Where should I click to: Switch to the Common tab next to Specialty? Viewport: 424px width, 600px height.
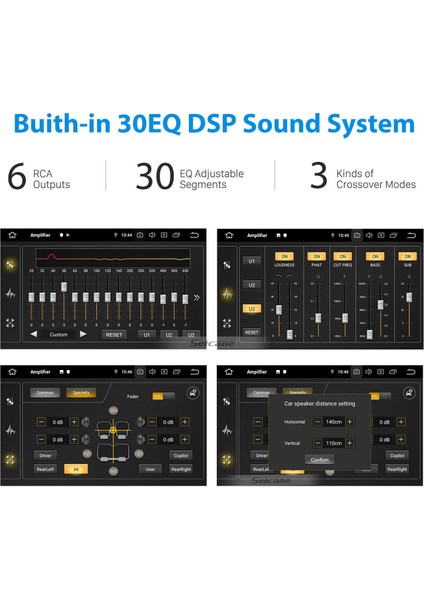tap(45, 393)
